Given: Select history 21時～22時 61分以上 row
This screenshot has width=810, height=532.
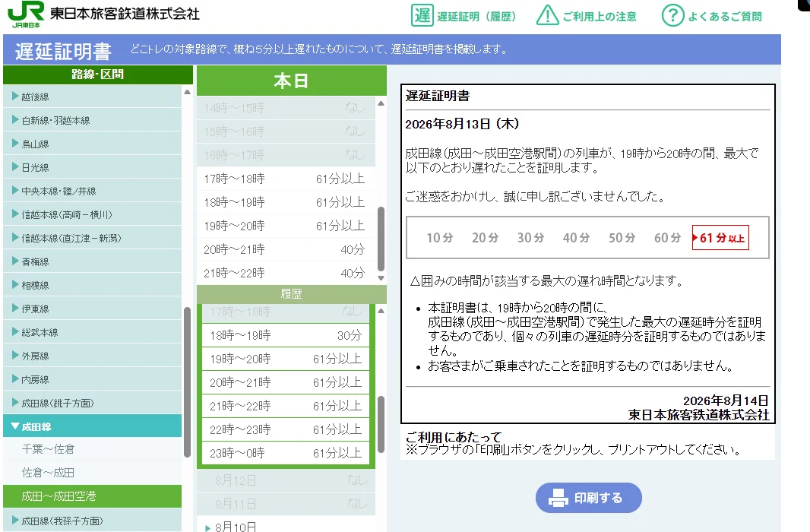Looking at the screenshot, I should [286, 406].
